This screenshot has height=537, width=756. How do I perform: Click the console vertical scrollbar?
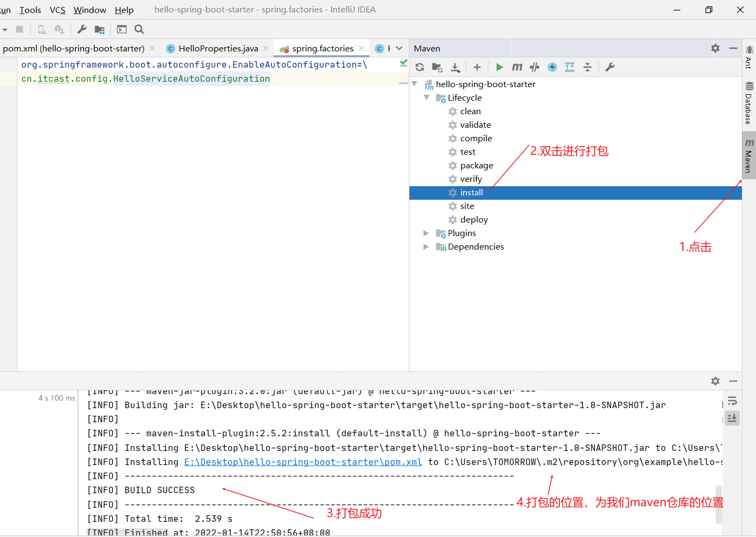(719, 504)
